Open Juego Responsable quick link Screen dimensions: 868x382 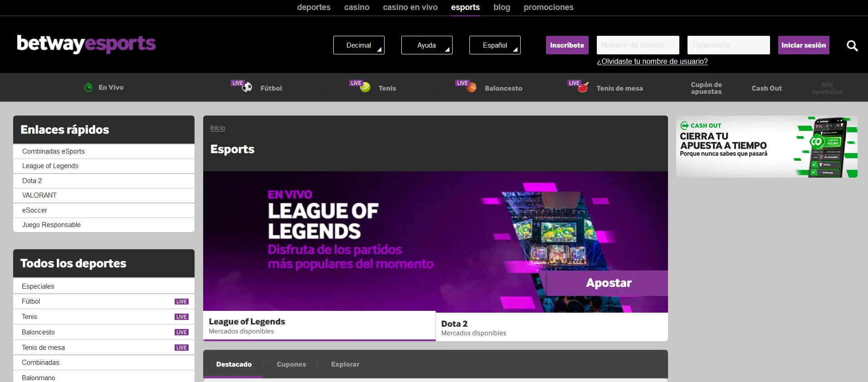[x=104, y=225]
